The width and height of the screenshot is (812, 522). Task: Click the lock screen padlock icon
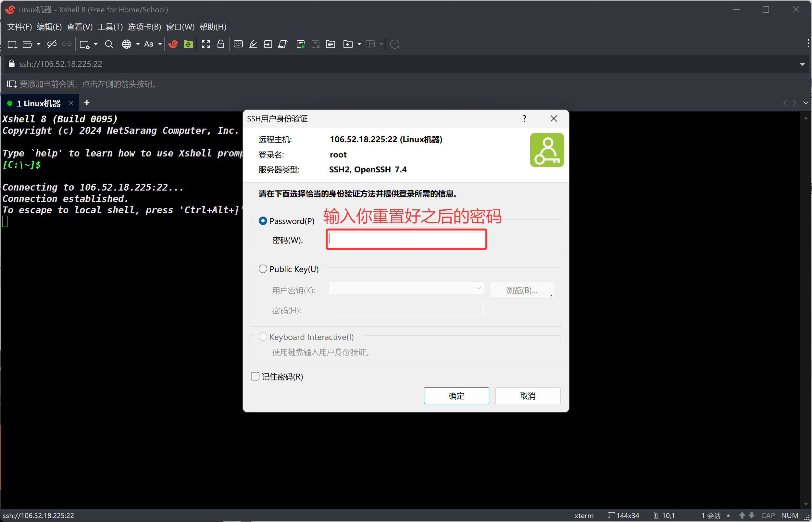[x=221, y=44]
